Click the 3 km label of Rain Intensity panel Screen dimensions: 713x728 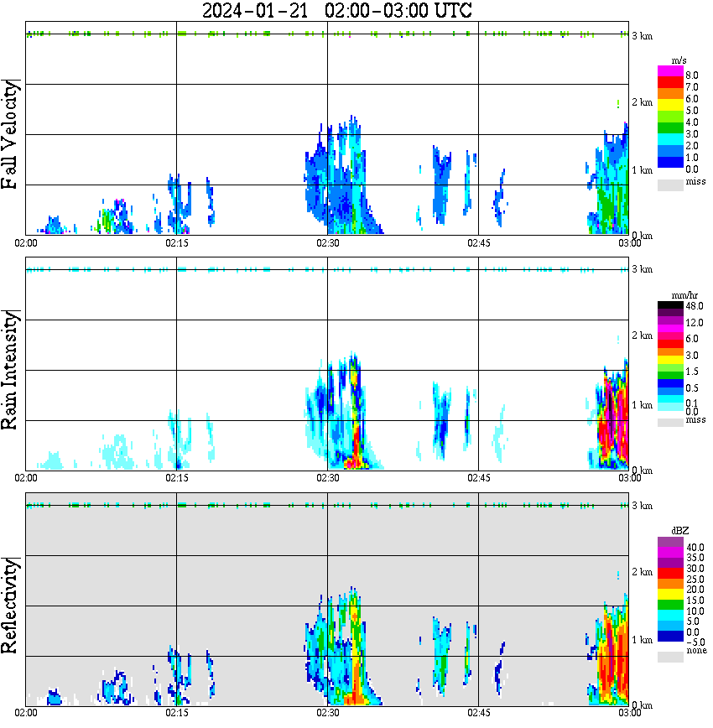click(643, 269)
